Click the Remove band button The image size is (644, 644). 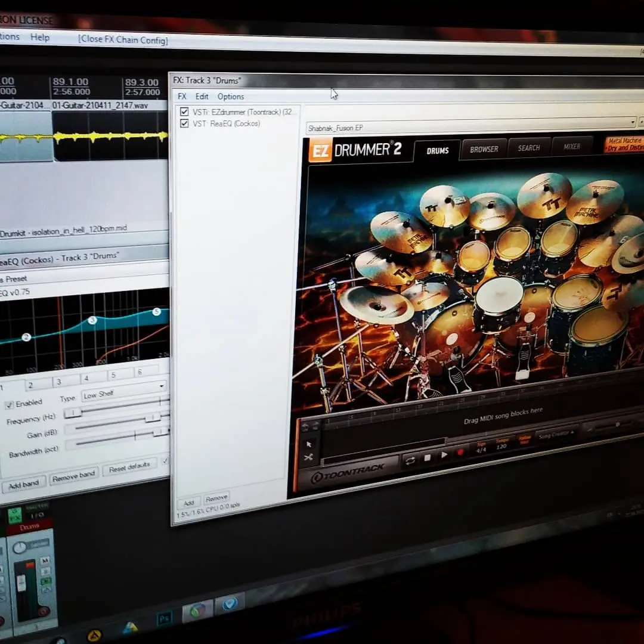(x=73, y=475)
